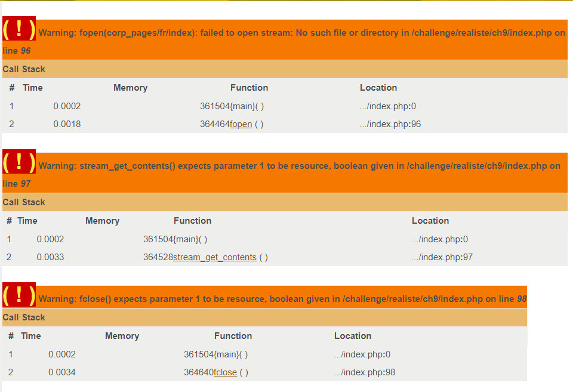Click the Location column header in the second table
The height and width of the screenshot is (392, 573).
tap(430, 221)
